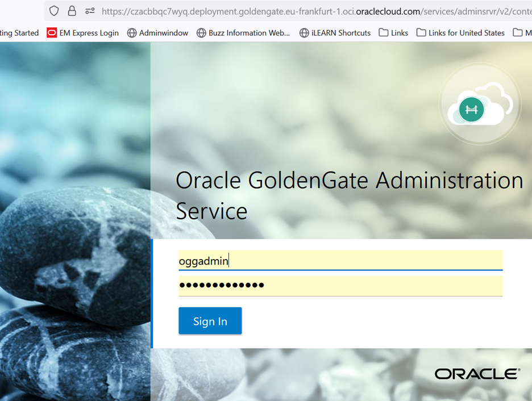Click the username field containing oggadmin
The image size is (532, 401).
339,260
